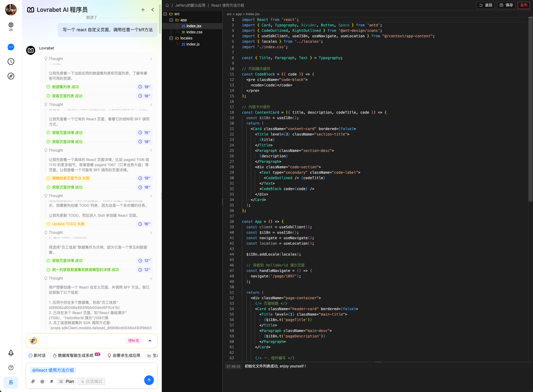Viewport: 533px width, 392px height.
Task: Click the 返回 back button
Action: tap(486, 5)
